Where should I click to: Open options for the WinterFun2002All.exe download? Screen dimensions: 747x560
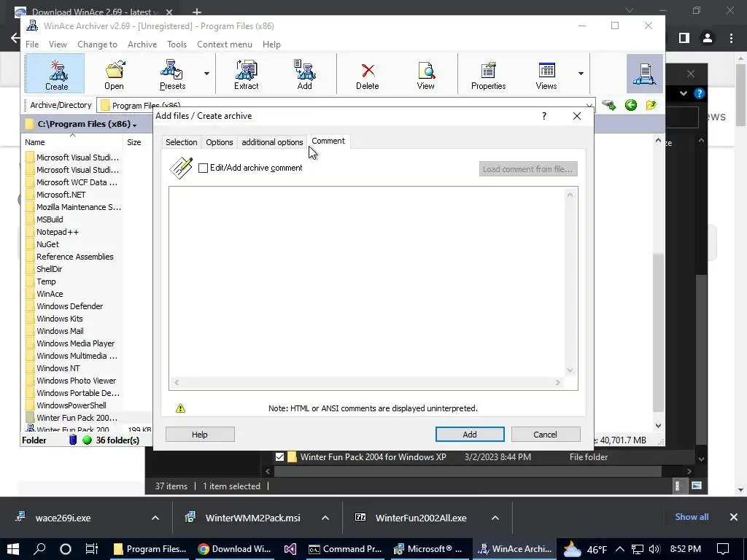click(495, 518)
